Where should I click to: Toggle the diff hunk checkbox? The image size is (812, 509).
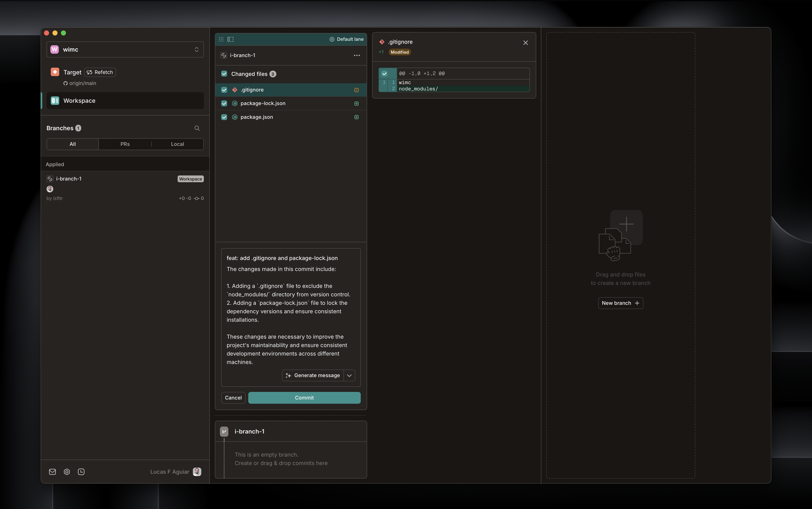(384, 73)
